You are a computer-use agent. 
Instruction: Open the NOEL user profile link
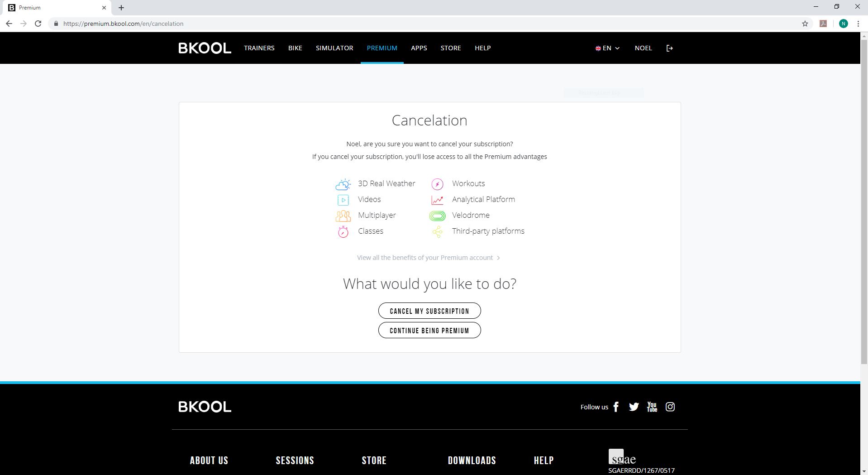point(643,48)
